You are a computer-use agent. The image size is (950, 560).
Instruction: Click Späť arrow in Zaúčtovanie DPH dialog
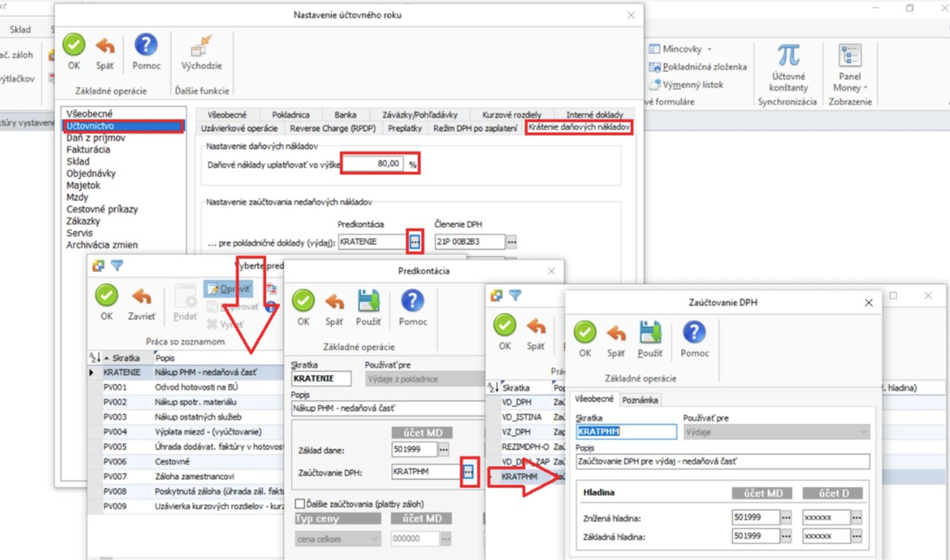pyautogui.click(x=616, y=333)
